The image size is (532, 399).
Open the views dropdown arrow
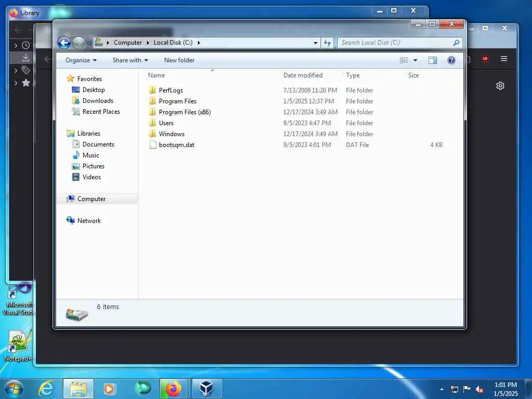point(415,60)
